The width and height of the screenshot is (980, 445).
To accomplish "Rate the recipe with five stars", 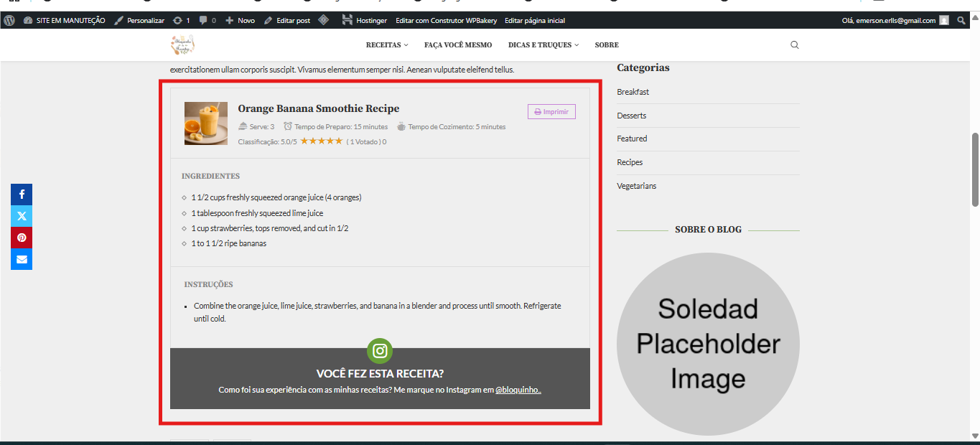I will pos(338,141).
